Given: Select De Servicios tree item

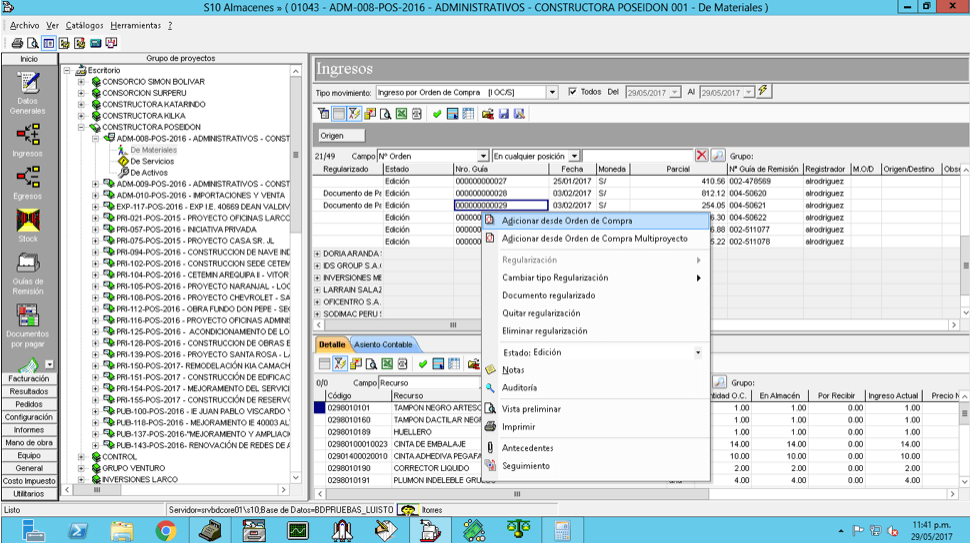Looking at the screenshot, I should point(152,161).
